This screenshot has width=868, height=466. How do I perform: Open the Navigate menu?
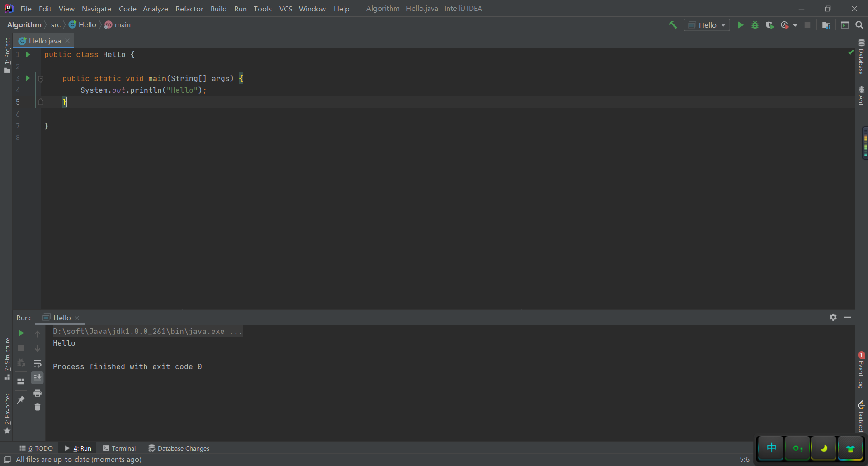click(96, 9)
